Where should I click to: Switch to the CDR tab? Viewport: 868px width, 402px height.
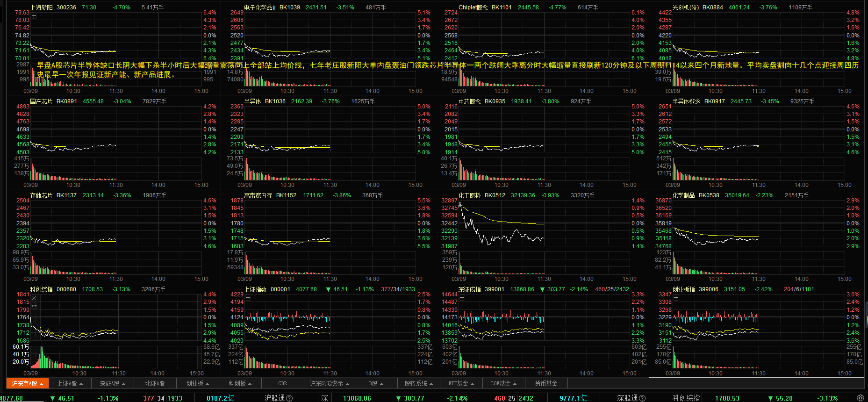click(282, 384)
